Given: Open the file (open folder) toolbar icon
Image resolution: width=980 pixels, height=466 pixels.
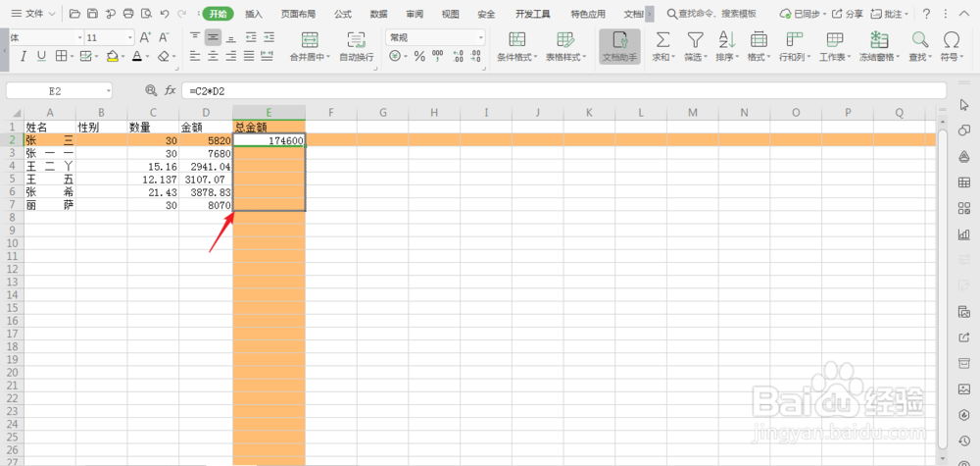Looking at the screenshot, I should (75, 13).
